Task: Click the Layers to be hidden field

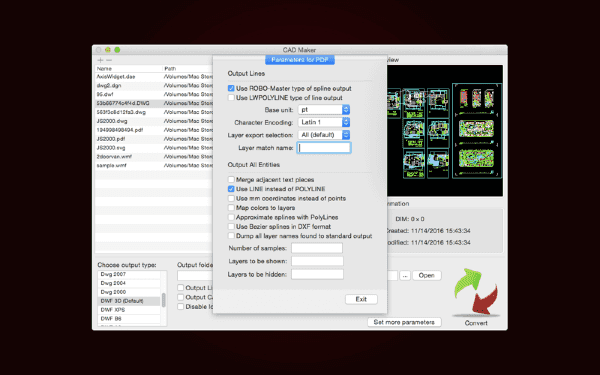Action: (317, 274)
